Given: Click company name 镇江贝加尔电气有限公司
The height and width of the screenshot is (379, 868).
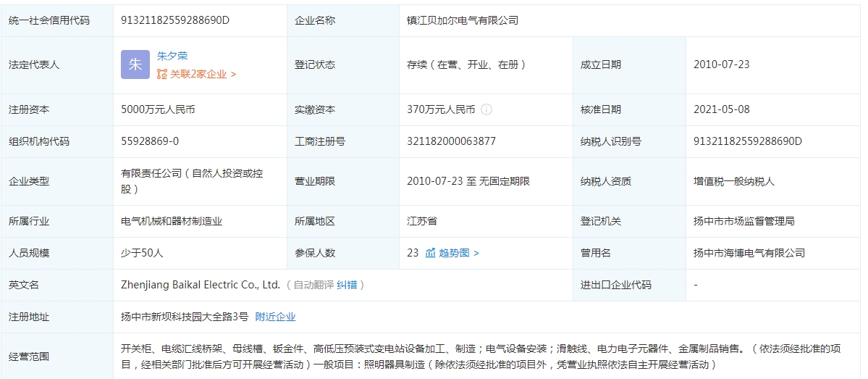Looking at the screenshot, I should [463, 20].
